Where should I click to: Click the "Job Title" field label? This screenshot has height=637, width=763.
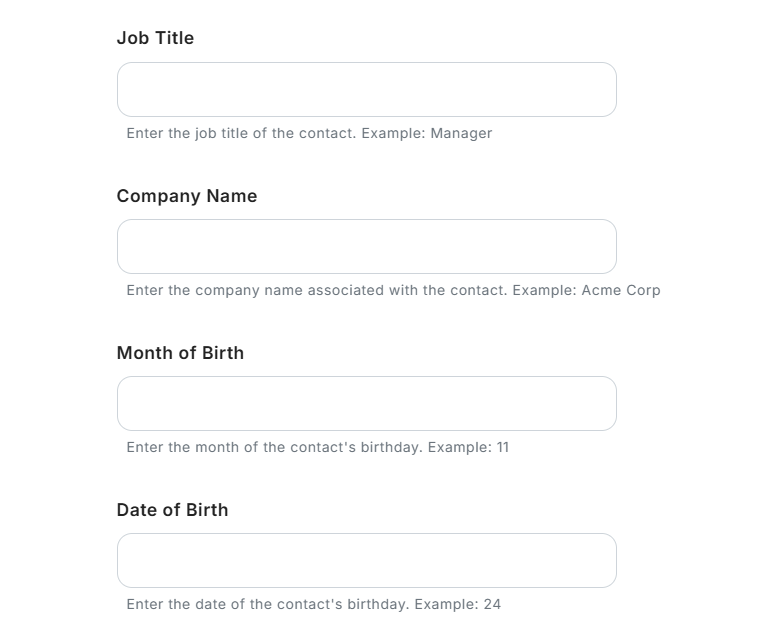(x=155, y=38)
